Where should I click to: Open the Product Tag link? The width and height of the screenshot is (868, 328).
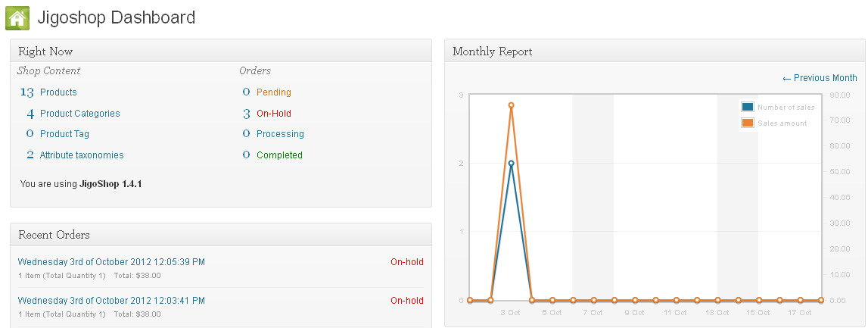click(x=64, y=134)
